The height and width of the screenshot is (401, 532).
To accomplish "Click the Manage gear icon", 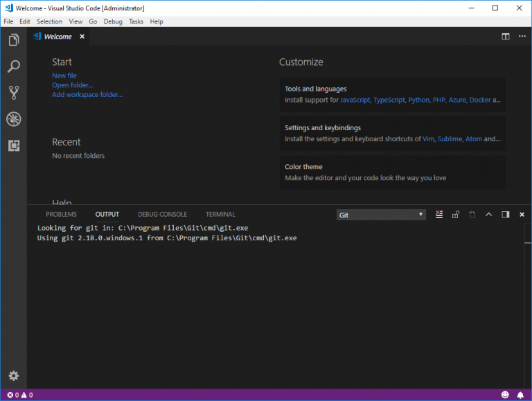I will [x=13, y=376].
